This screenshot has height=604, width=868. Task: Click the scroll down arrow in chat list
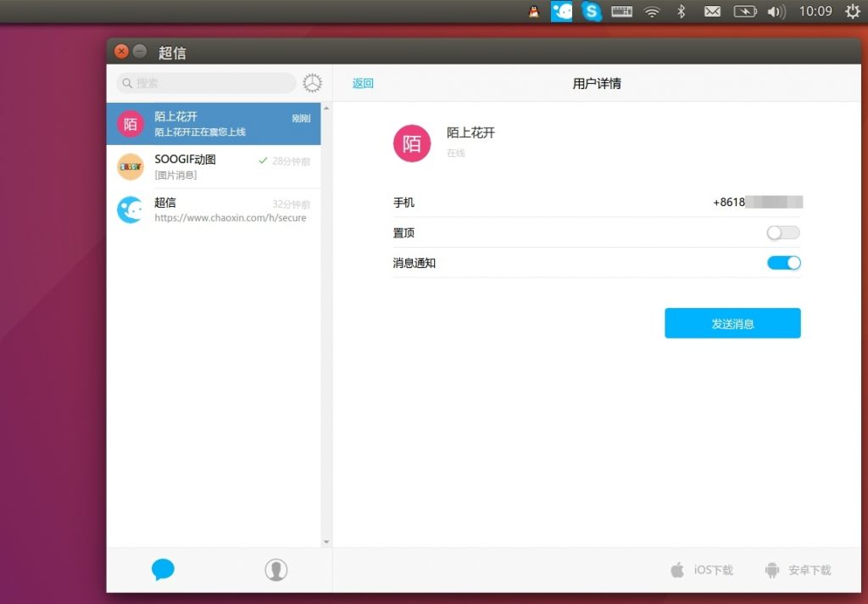coord(326,542)
